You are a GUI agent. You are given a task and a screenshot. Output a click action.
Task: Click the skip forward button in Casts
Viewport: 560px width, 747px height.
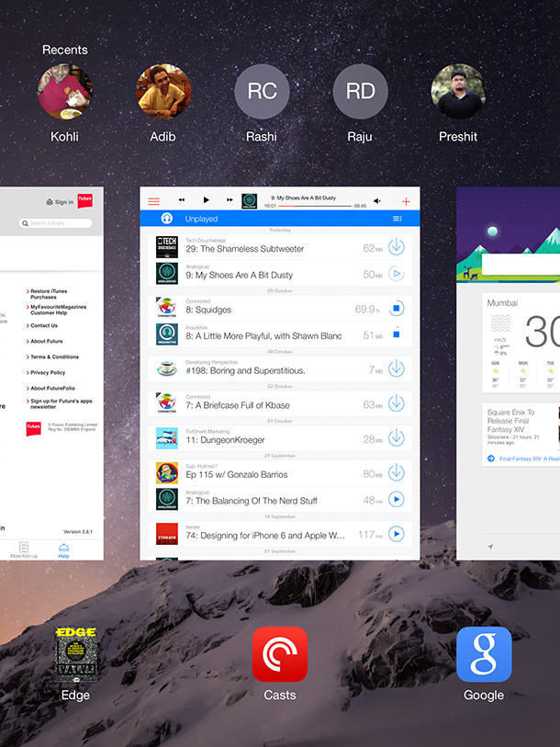tap(230, 200)
